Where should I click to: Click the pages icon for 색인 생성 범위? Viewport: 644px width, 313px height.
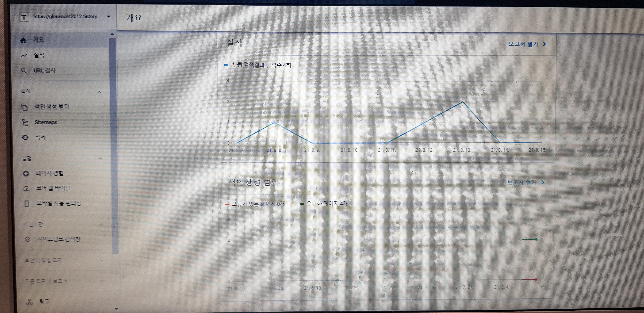[x=24, y=107]
